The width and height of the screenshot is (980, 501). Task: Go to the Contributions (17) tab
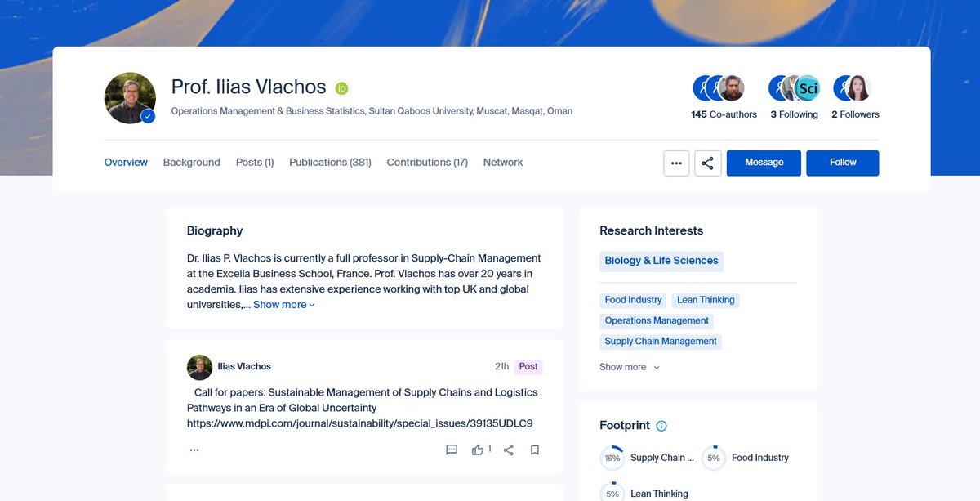(x=427, y=163)
